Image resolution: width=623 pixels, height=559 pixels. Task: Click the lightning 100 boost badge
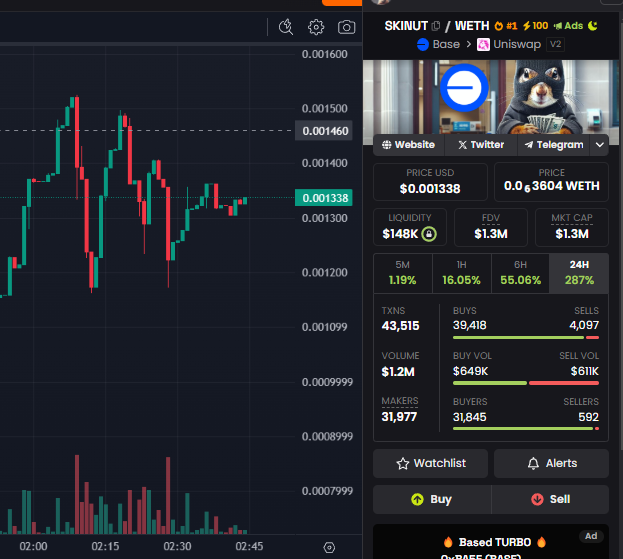(535, 26)
